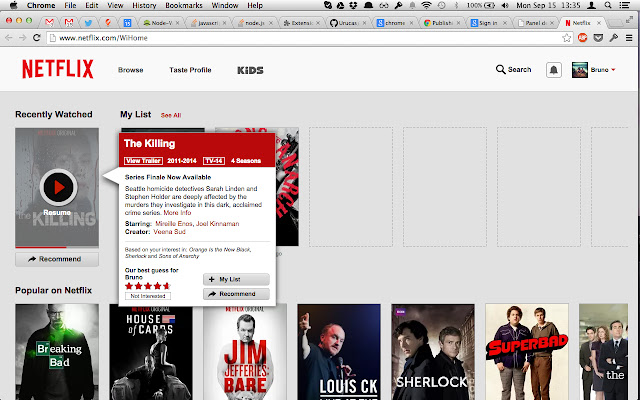Open Jim Jefferies: Bare poster
This screenshot has height=400, width=640.
point(245,352)
